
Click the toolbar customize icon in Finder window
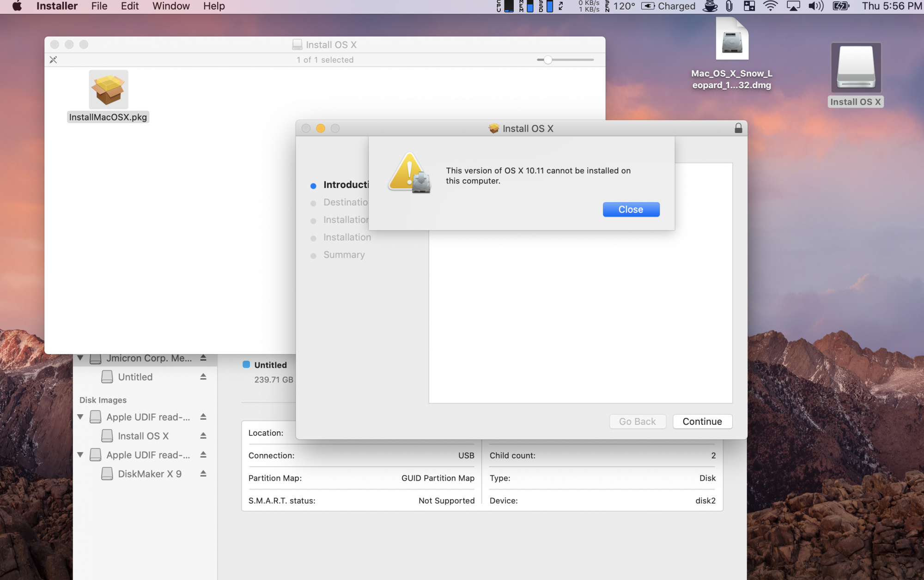pos(54,60)
